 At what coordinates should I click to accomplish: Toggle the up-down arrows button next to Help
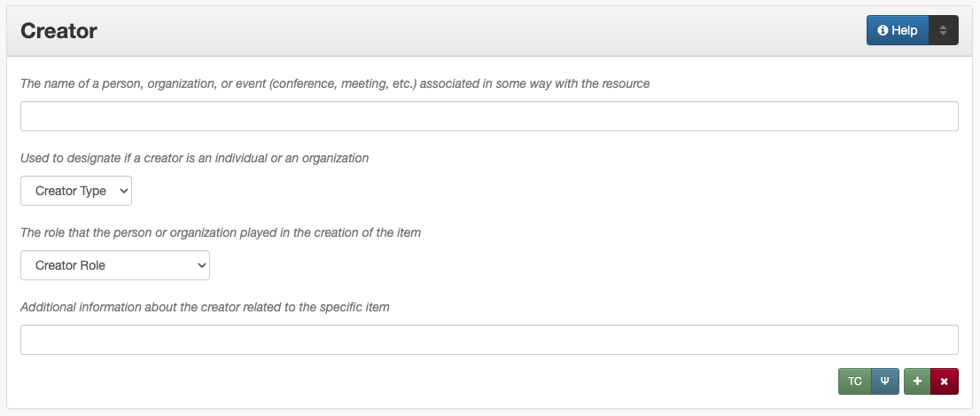point(944,30)
